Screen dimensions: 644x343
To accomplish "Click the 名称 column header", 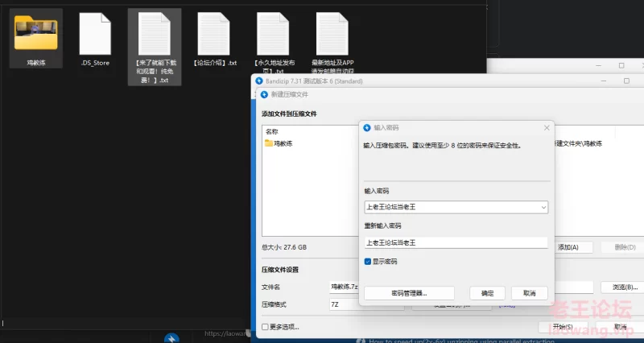I will (272, 132).
